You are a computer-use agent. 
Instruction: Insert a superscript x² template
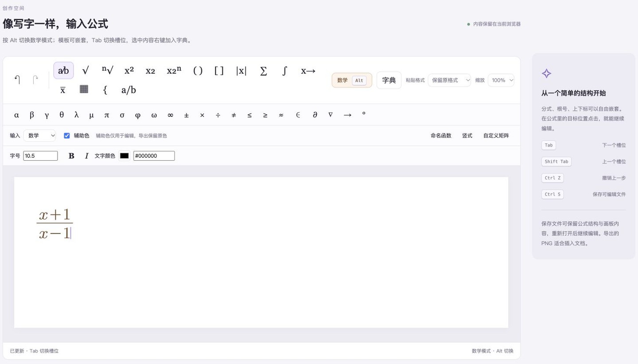pyautogui.click(x=129, y=70)
